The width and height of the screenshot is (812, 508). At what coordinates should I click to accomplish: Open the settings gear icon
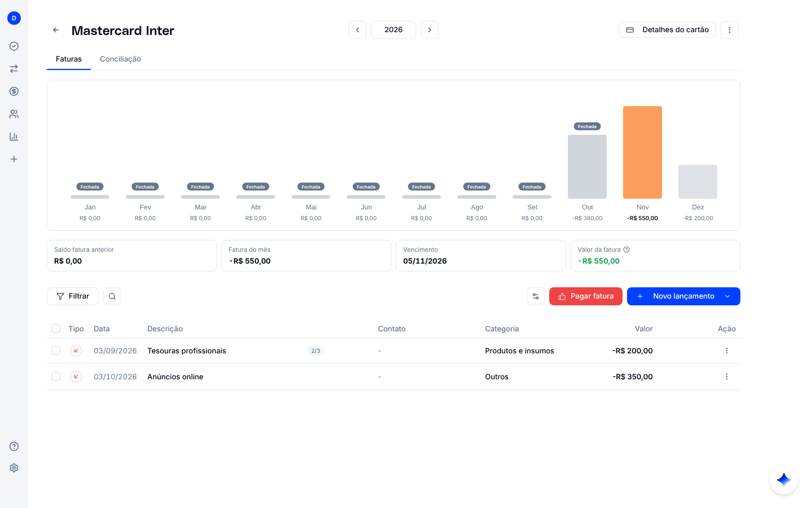tap(14, 468)
